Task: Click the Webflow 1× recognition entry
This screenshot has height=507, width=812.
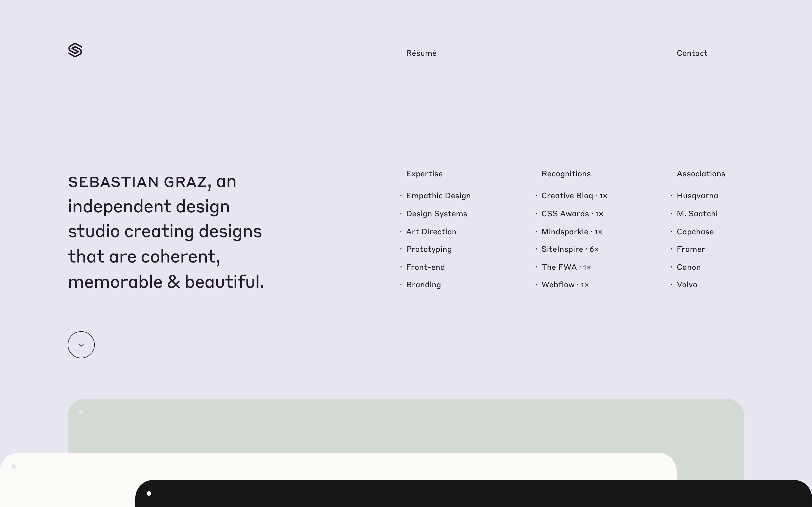Action: pos(565,285)
